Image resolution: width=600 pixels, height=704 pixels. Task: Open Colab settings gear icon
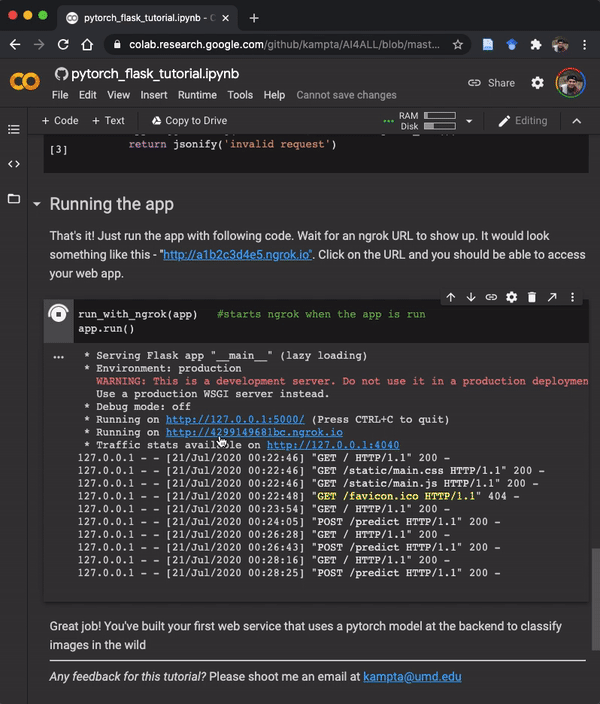coord(537,83)
